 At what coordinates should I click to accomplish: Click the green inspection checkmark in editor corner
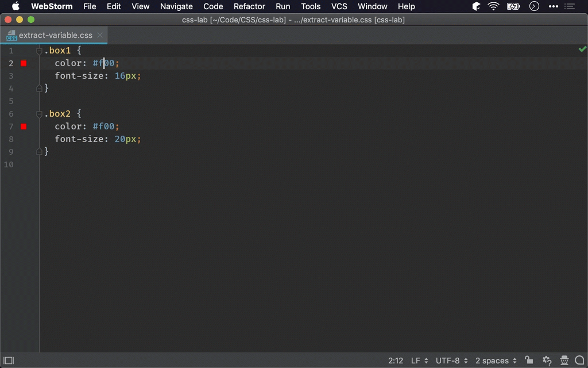pos(582,50)
